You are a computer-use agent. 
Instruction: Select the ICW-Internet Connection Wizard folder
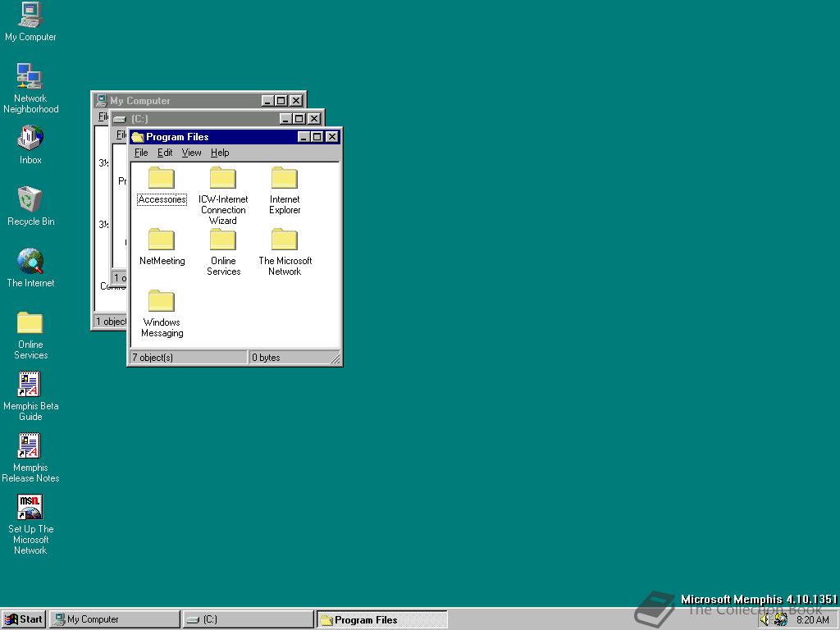pyautogui.click(x=222, y=178)
